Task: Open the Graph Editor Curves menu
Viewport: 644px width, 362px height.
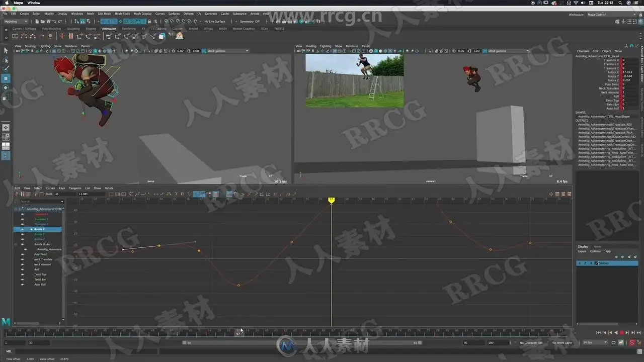Action: (x=50, y=188)
